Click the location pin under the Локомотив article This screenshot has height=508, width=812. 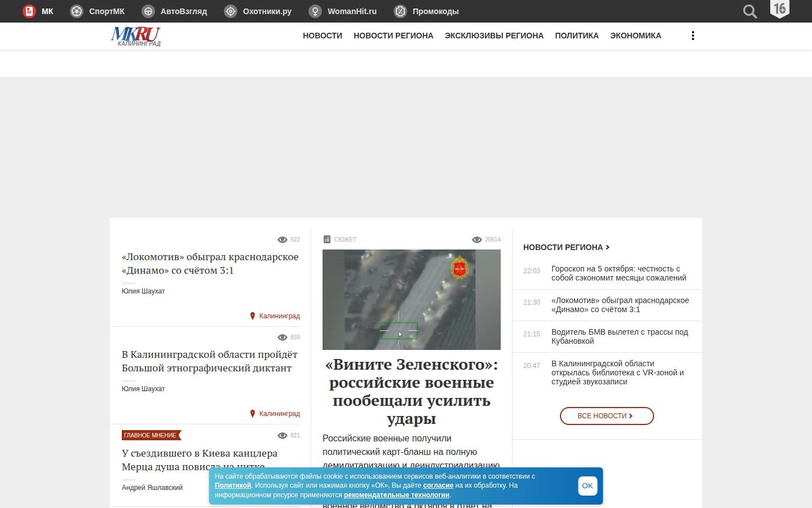click(253, 316)
